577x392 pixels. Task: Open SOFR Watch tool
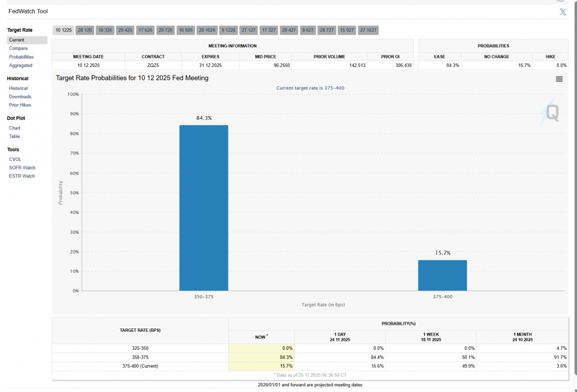pos(22,168)
